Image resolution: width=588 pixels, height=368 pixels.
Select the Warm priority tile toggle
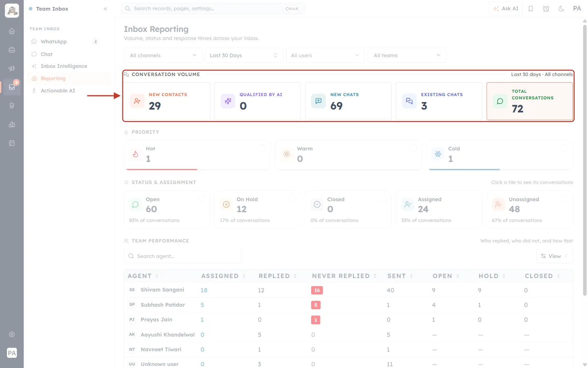pos(413,148)
